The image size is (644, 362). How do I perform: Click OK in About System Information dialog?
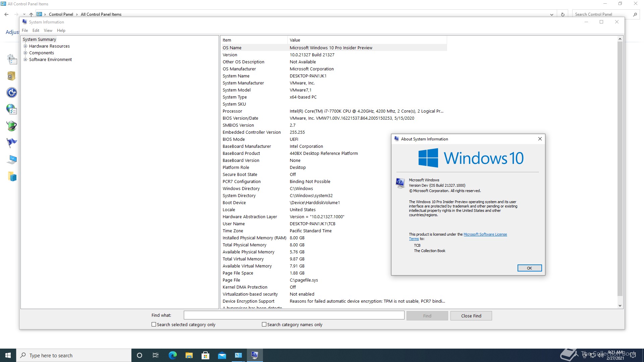[x=529, y=268]
